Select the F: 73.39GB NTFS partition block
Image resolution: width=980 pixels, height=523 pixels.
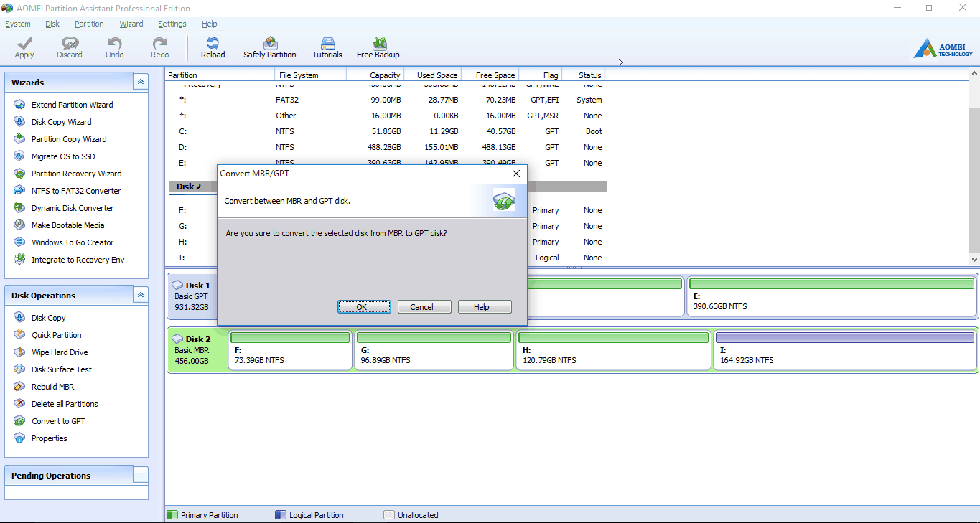[290, 350]
